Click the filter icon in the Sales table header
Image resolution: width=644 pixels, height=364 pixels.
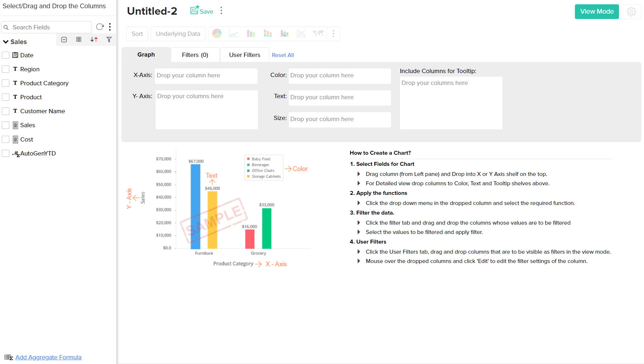click(x=109, y=39)
